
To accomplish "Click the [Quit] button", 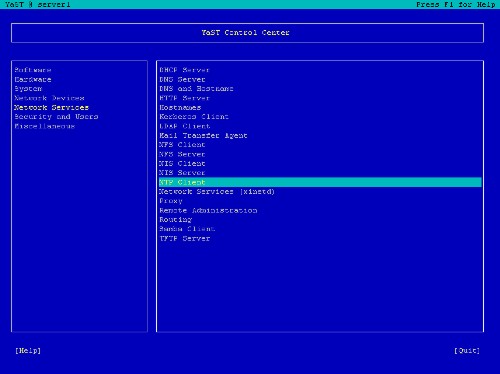I will pyautogui.click(x=467, y=350).
